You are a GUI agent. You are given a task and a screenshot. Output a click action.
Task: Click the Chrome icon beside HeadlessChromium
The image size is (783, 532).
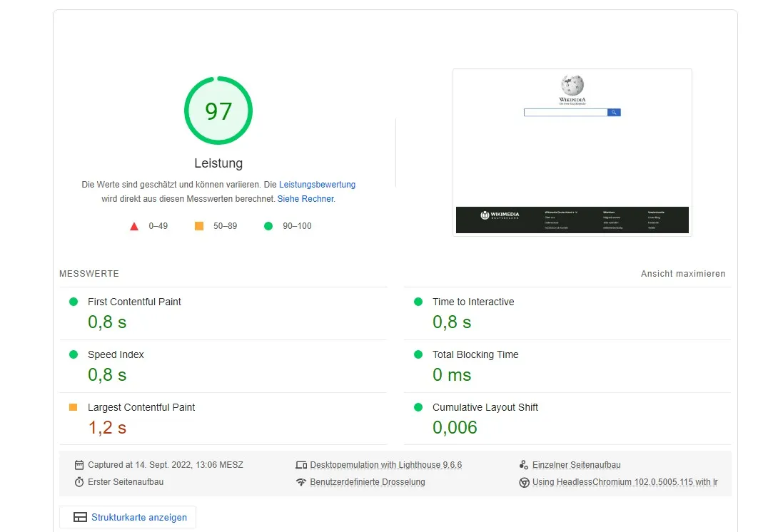[x=524, y=482]
